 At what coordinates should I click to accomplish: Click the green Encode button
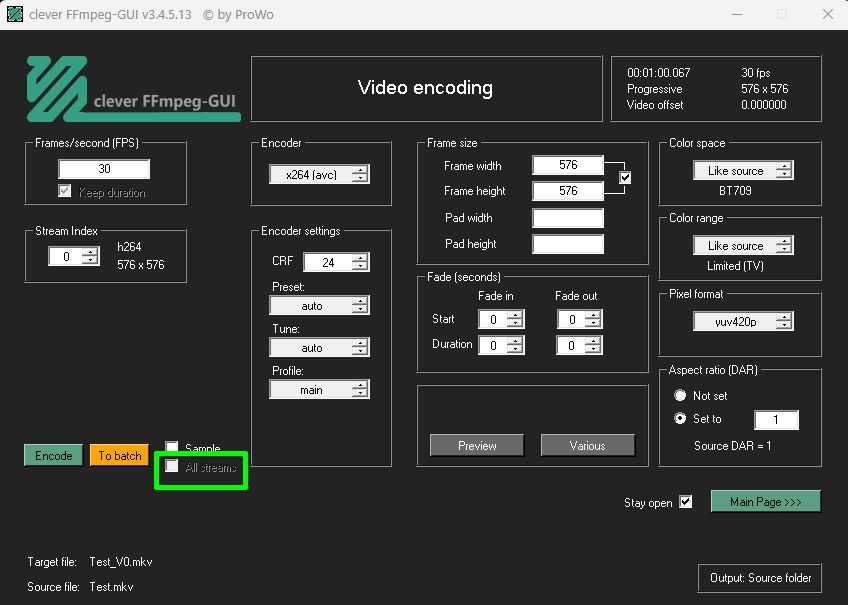click(54, 455)
